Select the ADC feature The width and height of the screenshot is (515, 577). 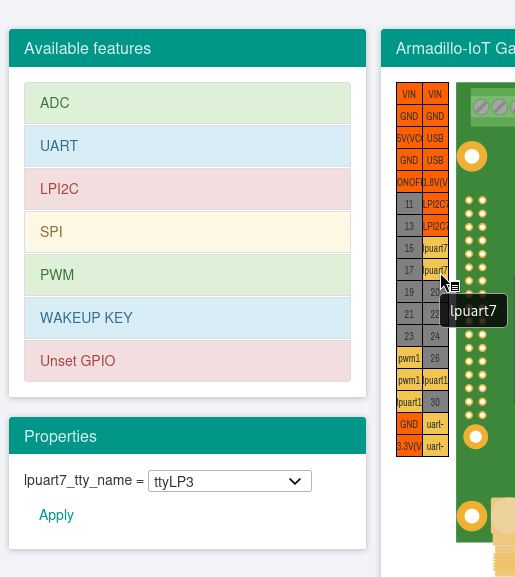187,103
